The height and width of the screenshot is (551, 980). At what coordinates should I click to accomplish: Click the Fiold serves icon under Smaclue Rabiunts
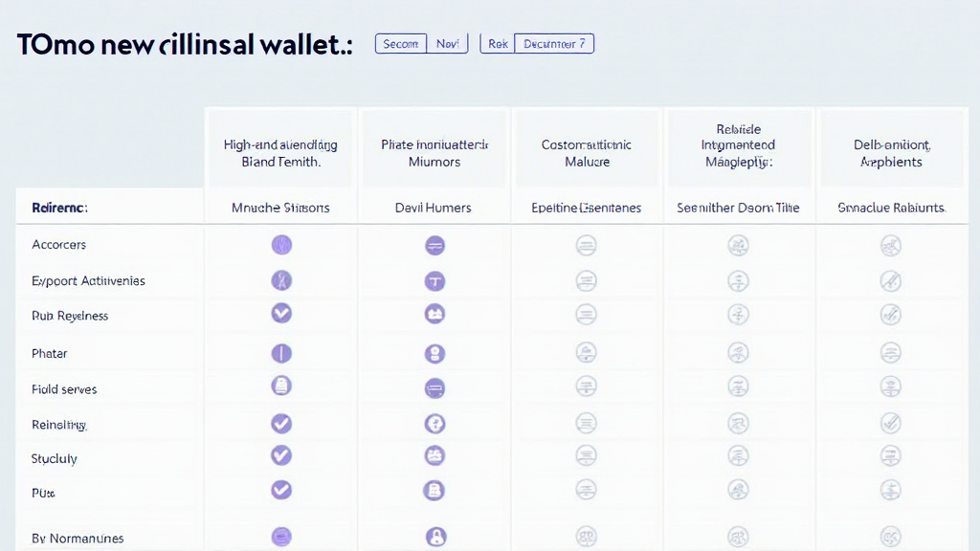tap(890, 387)
